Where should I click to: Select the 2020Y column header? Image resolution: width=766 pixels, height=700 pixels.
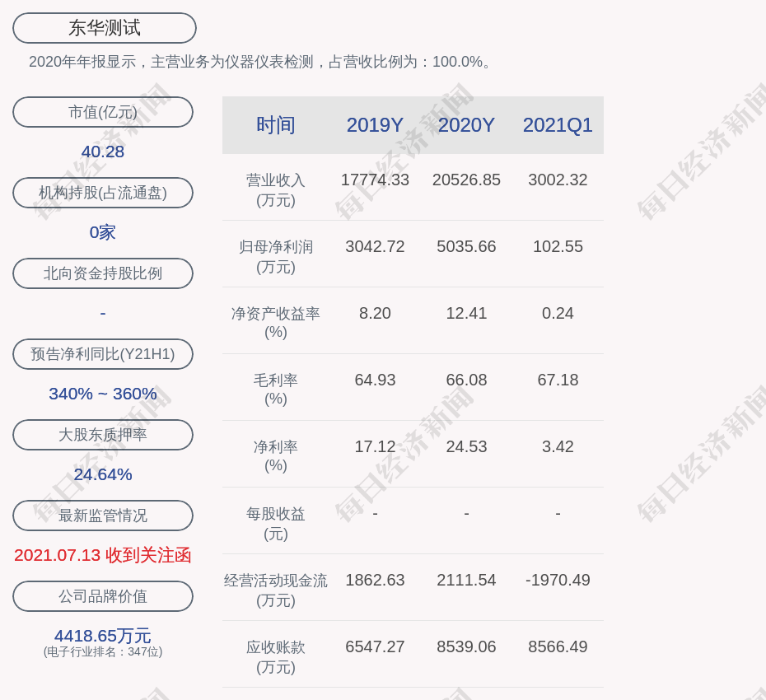coord(466,125)
